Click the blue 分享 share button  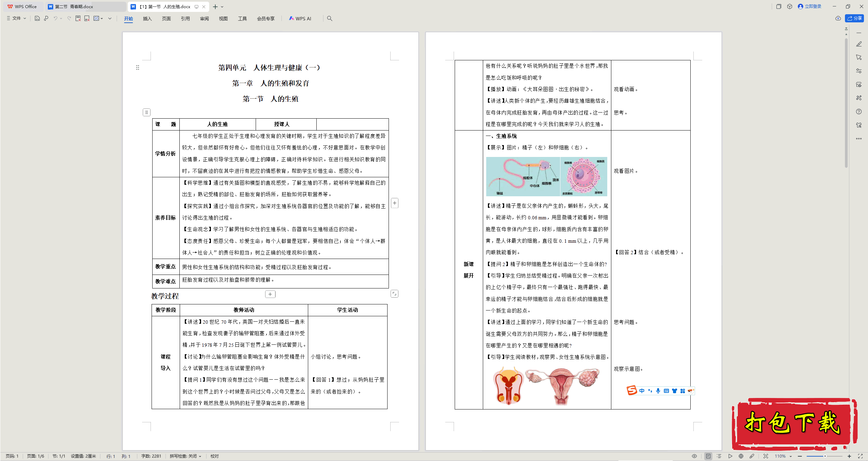[854, 18]
